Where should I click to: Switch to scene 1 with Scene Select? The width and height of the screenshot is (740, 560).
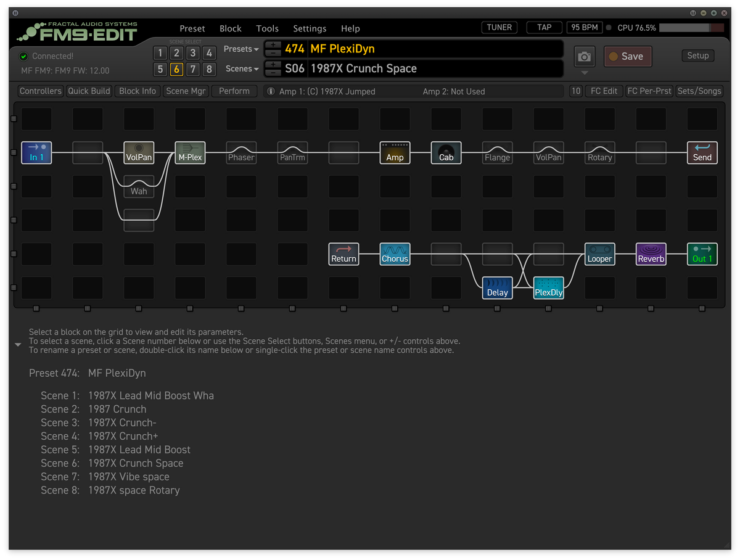click(160, 53)
